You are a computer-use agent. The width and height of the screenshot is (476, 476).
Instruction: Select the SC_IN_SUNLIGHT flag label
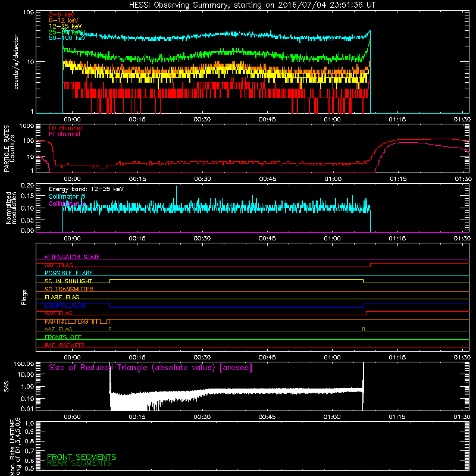[x=68, y=281]
